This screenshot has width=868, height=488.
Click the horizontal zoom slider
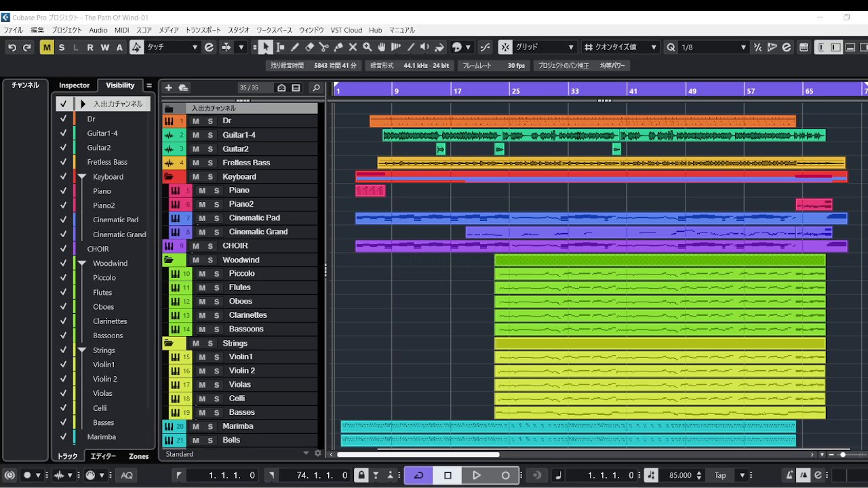(x=843, y=455)
